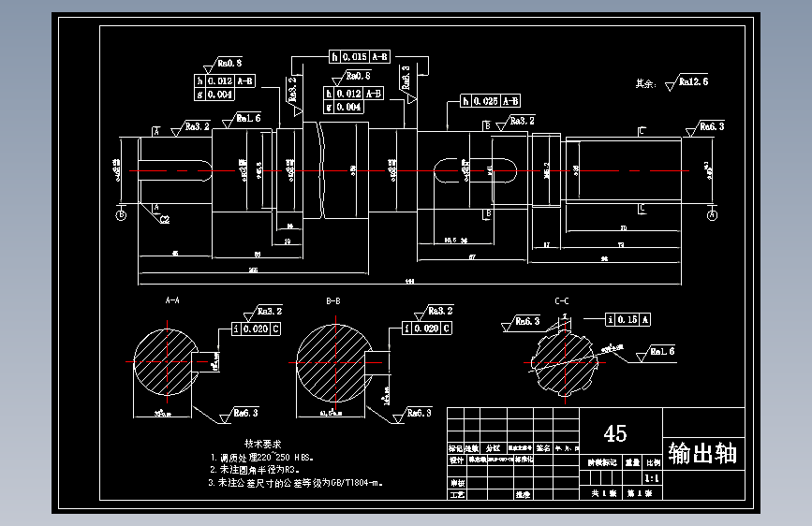Select the 技术要求 heading
This screenshot has width=812, height=526.
pyautogui.click(x=263, y=444)
